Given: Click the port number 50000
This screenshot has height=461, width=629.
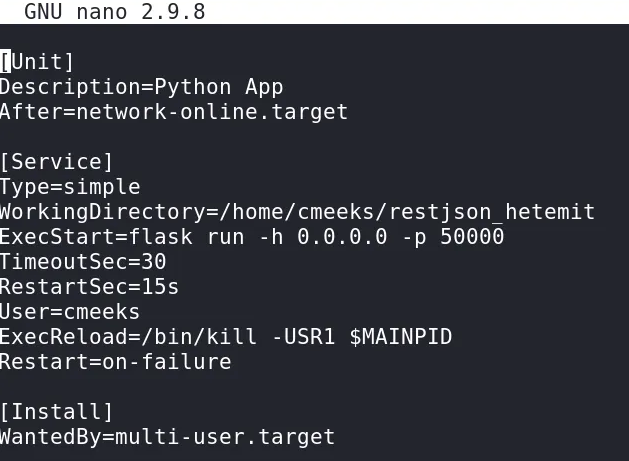Looking at the screenshot, I should tap(472, 237).
